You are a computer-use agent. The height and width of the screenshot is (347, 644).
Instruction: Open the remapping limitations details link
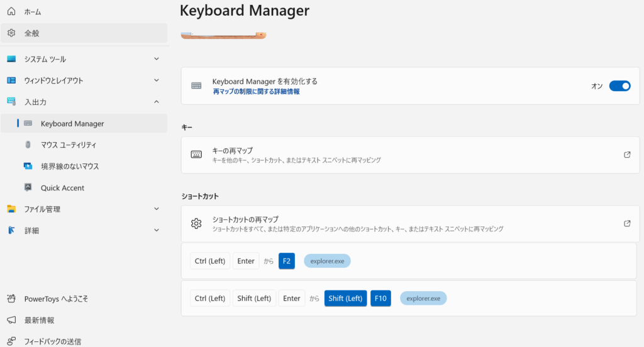(x=255, y=92)
